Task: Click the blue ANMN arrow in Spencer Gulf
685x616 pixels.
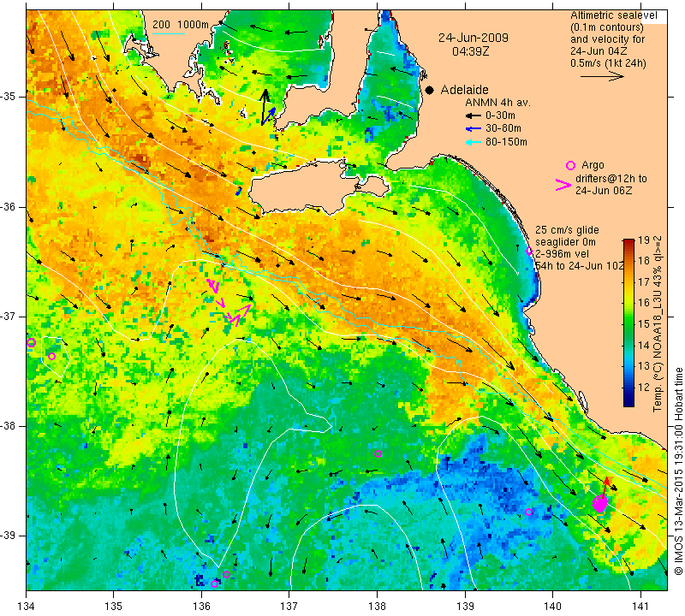Action: 269,115
